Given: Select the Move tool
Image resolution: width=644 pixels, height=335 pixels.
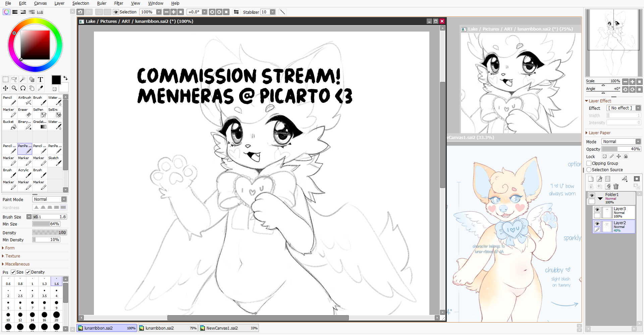Looking at the screenshot, I should point(6,88).
